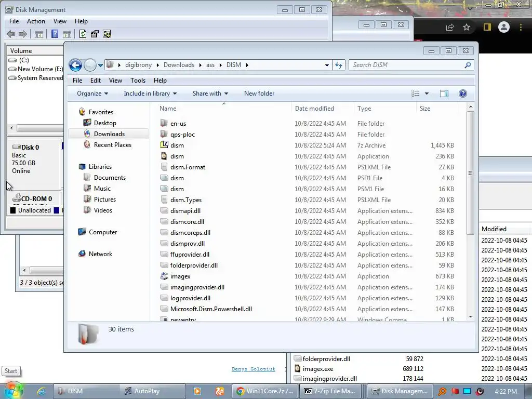Screen dimensions: 532x399
Task: Select the qps-ploc folder
Action: [182, 135]
